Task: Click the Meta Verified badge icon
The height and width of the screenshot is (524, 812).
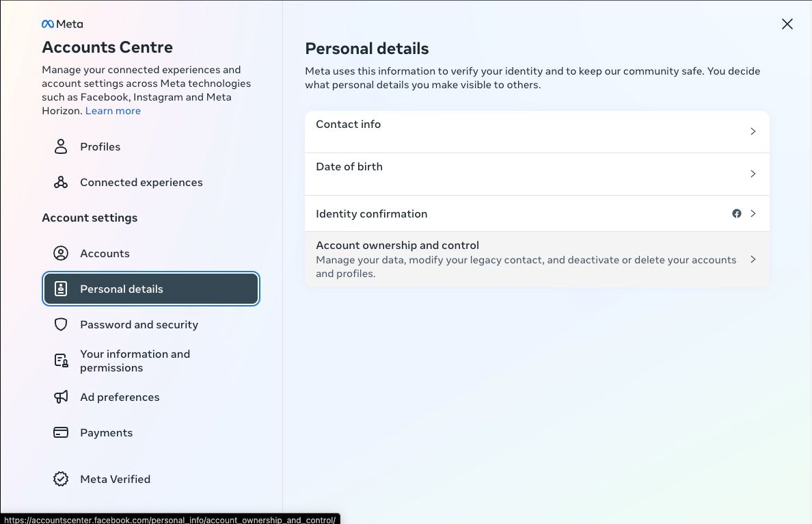Action: point(61,479)
